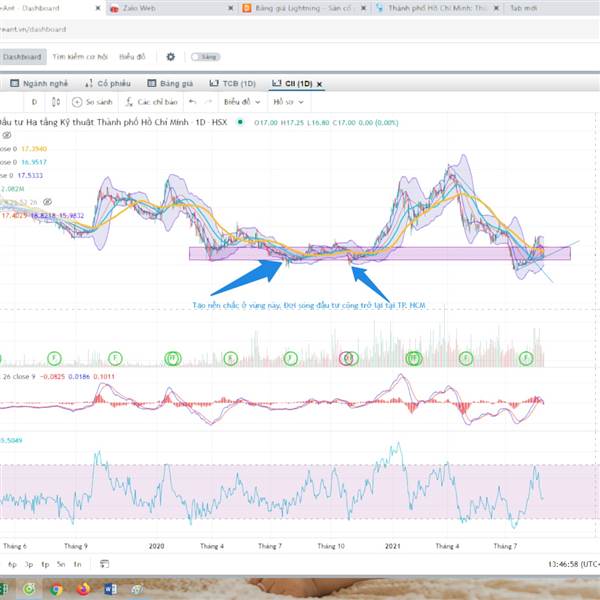The image size is (600, 600).
Task: Click the green market status dot
Action: (240, 122)
